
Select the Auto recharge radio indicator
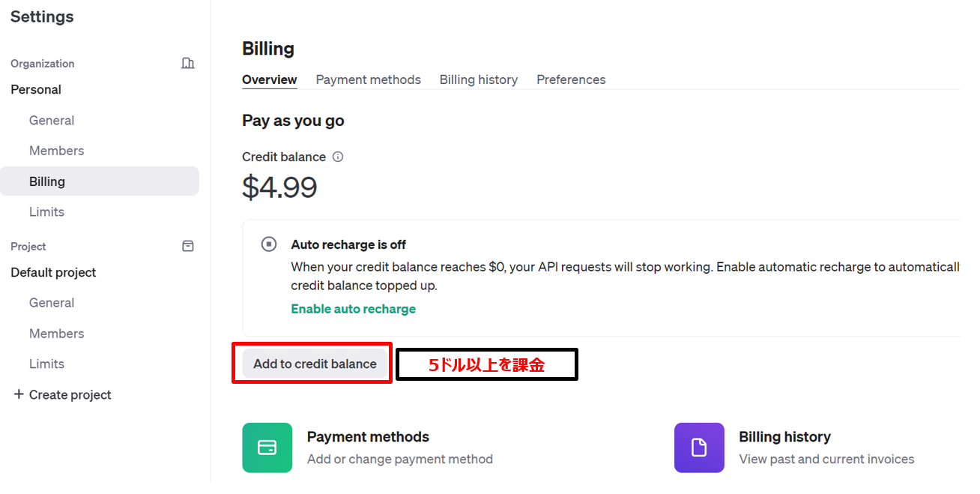[269, 244]
